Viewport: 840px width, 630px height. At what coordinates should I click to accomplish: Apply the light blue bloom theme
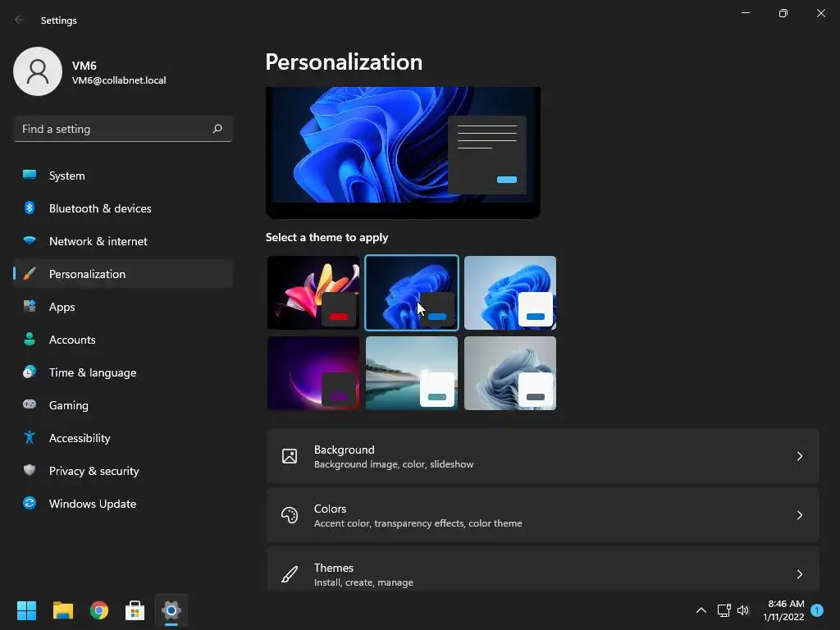click(510, 293)
